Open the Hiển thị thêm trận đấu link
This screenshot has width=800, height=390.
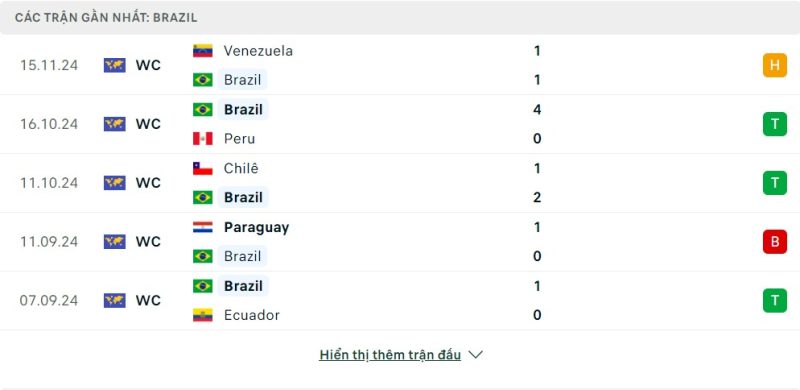click(390, 355)
